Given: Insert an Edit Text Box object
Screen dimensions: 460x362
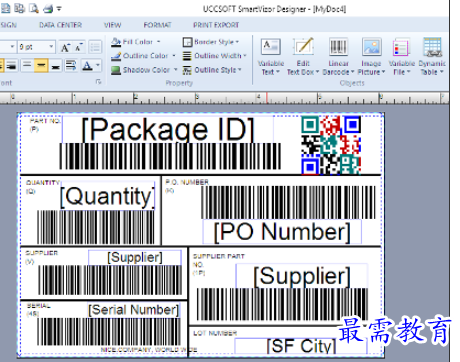Looking at the screenshot, I should coord(303,56).
